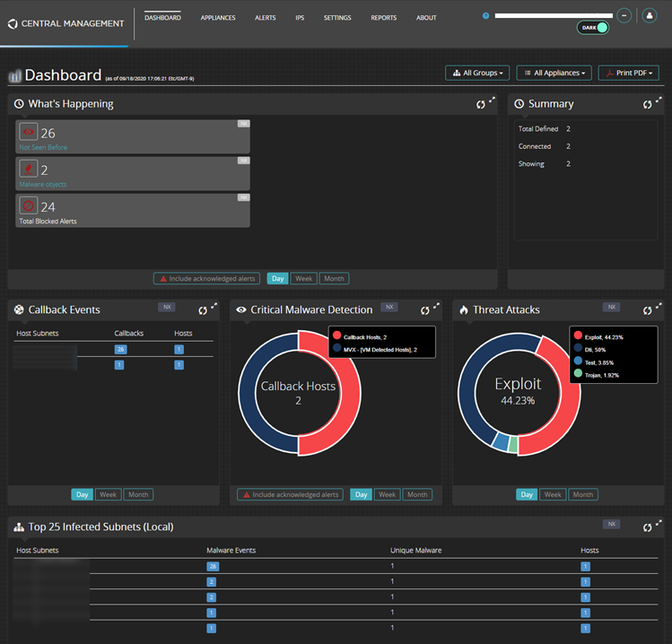The height and width of the screenshot is (644, 672).
Task: Select Month range in Callback Events
Action: pos(138,494)
